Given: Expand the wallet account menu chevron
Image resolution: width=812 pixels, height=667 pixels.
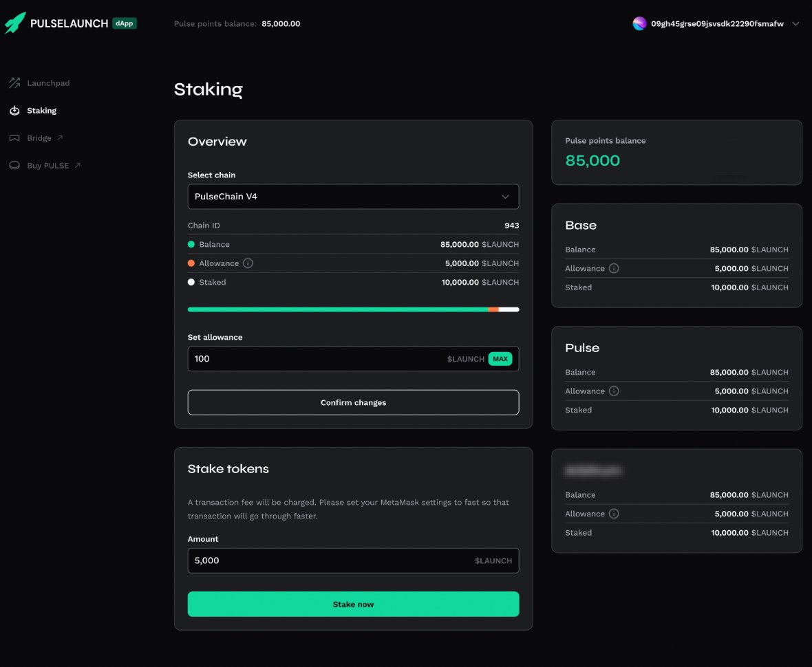Looking at the screenshot, I should 795,23.
